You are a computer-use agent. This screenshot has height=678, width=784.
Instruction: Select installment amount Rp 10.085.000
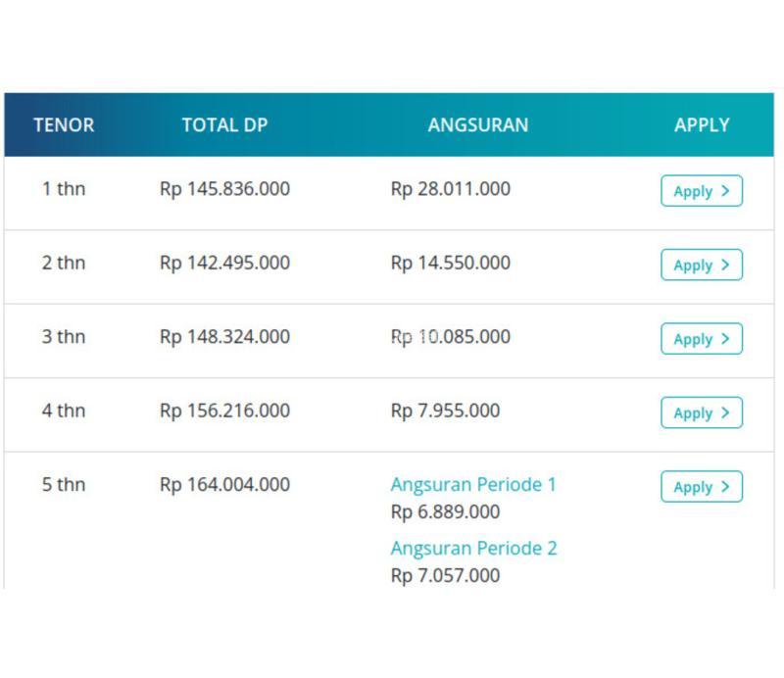click(x=451, y=337)
